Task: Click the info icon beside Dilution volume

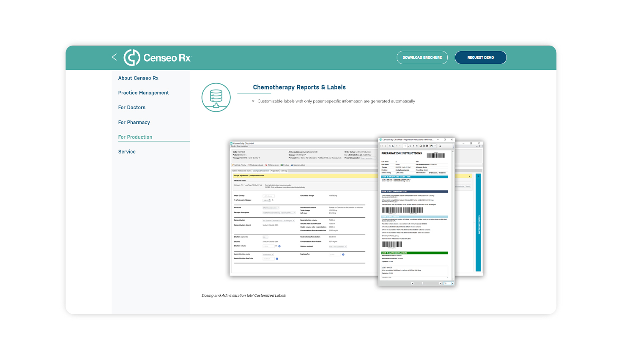Action: pos(279,246)
